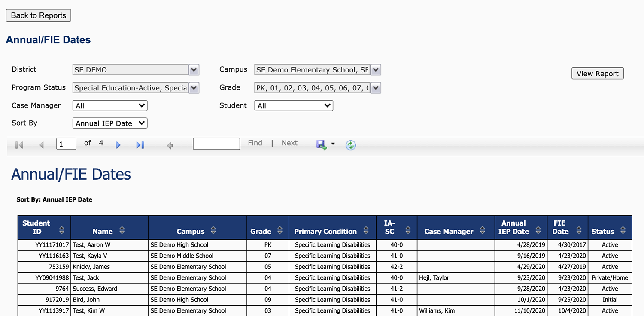Open export format dropdown arrow beside save icon
The width and height of the screenshot is (644, 316).
pos(333,144)
